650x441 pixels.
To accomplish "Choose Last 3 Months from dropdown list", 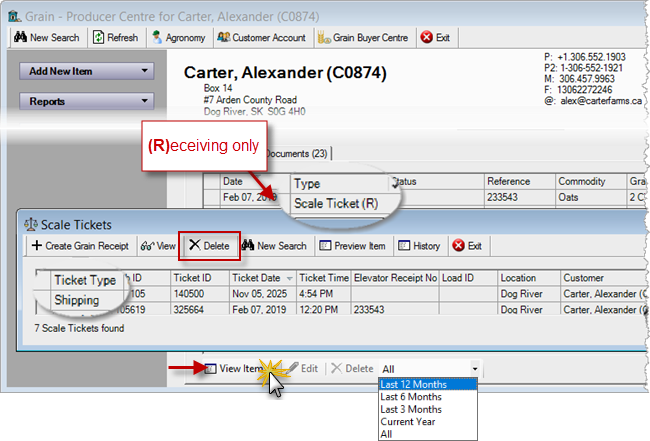I will pyautogui.click(x=428, y=409).
